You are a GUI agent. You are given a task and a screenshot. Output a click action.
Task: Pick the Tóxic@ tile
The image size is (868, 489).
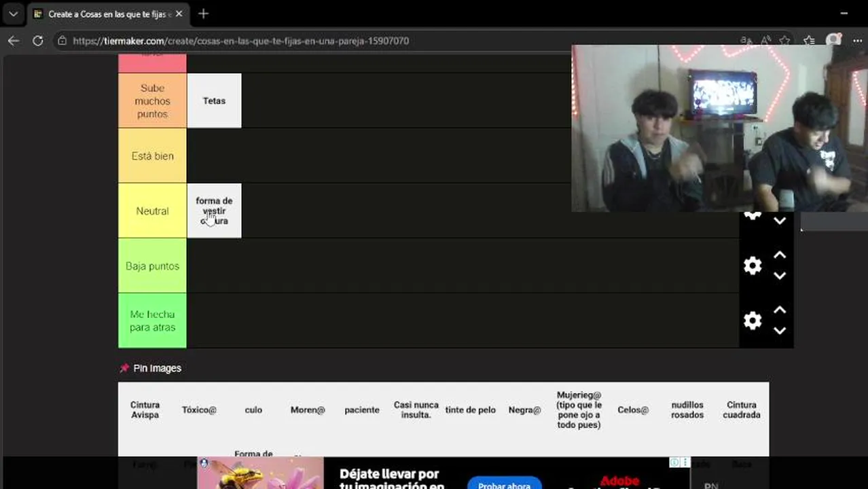(199, 410)
